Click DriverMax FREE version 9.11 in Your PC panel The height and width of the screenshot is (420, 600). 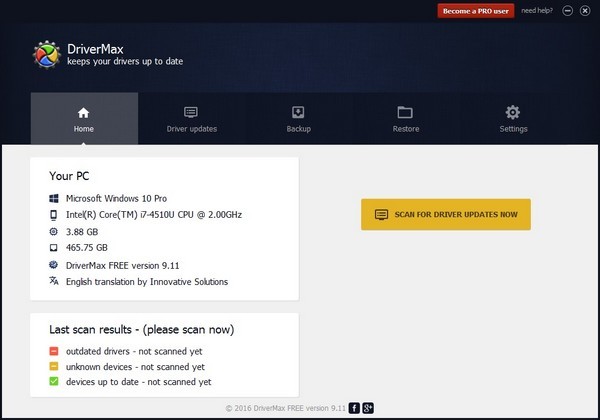[x=122, y=265]
